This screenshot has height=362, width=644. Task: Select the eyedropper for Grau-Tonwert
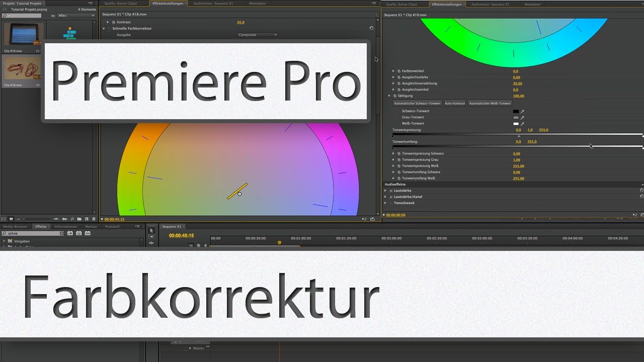(522, 118)
